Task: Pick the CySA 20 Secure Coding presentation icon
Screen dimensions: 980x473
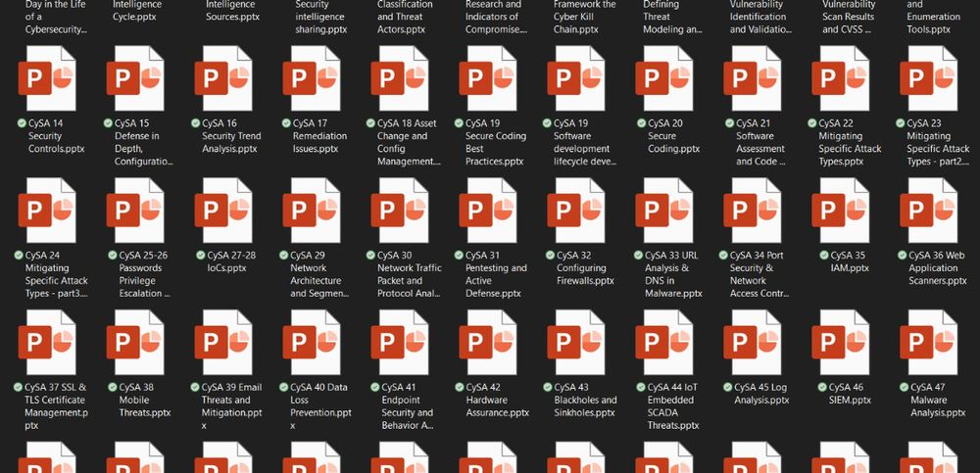Action: [x=663, y=78]
